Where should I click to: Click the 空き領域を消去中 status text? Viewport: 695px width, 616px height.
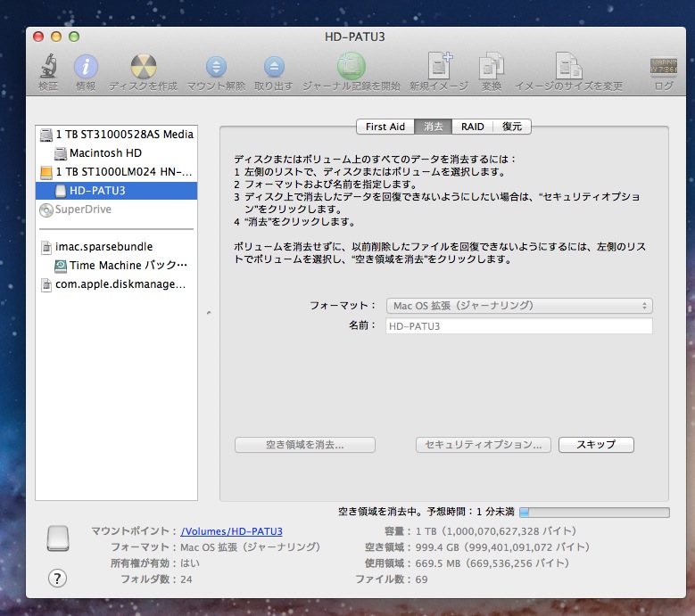426,512
